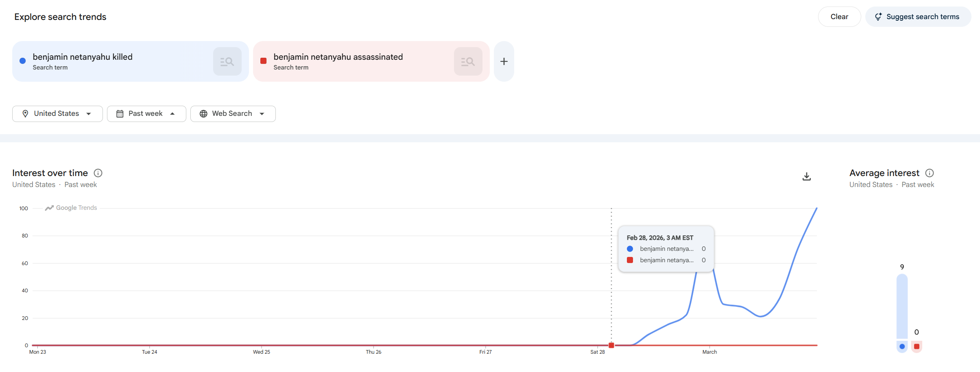Click the '40' y-axis label

click(25, 291)
